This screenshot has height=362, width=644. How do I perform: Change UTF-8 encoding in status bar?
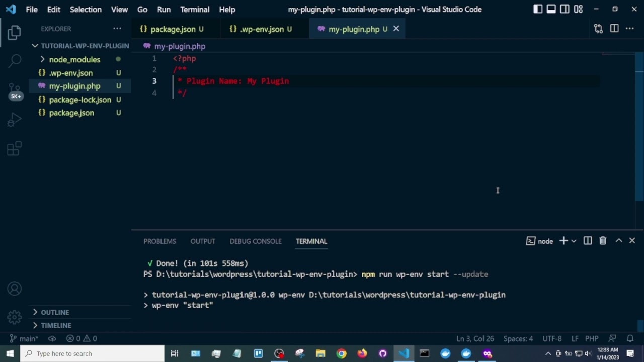click(552, 339)
